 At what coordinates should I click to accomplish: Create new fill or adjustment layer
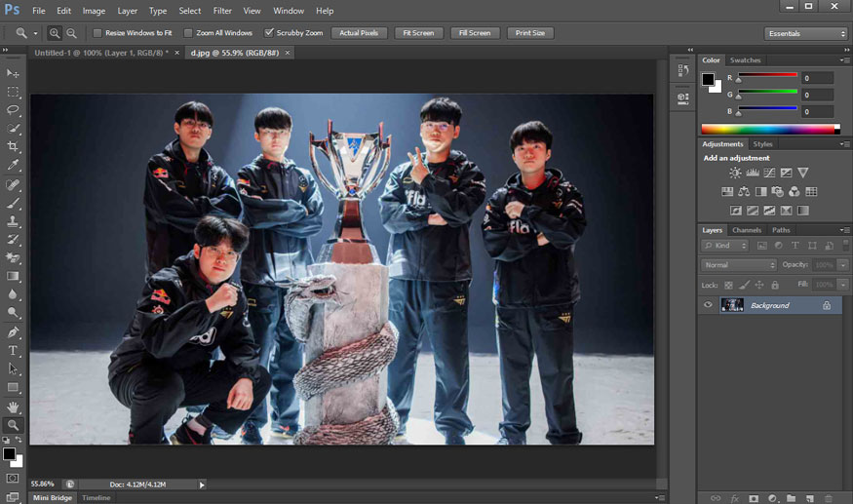(x=772, y=498)
